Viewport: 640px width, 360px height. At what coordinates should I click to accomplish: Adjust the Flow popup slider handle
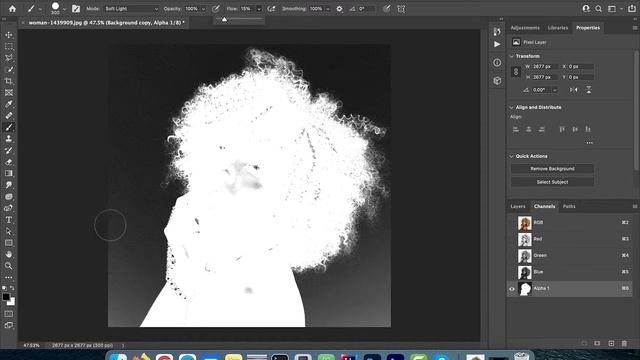point(224,19)
